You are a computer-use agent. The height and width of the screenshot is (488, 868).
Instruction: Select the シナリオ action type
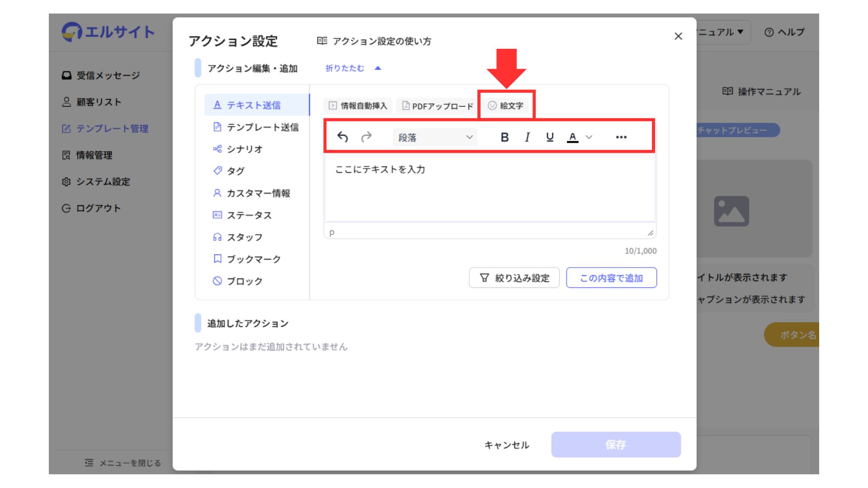244,149
